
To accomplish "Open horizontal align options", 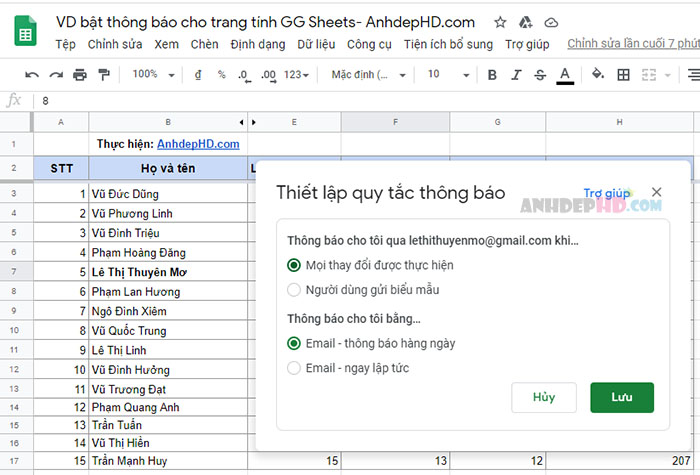I will coord(693,75).
